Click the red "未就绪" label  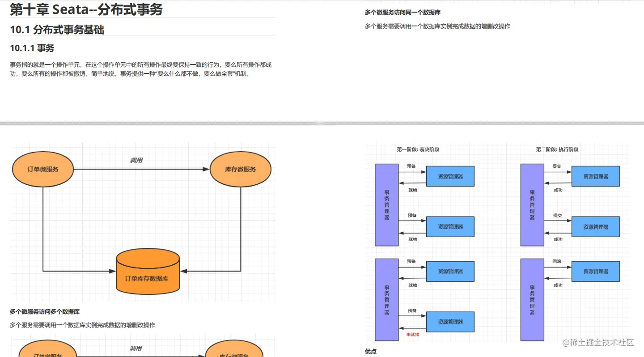(412, 335)
